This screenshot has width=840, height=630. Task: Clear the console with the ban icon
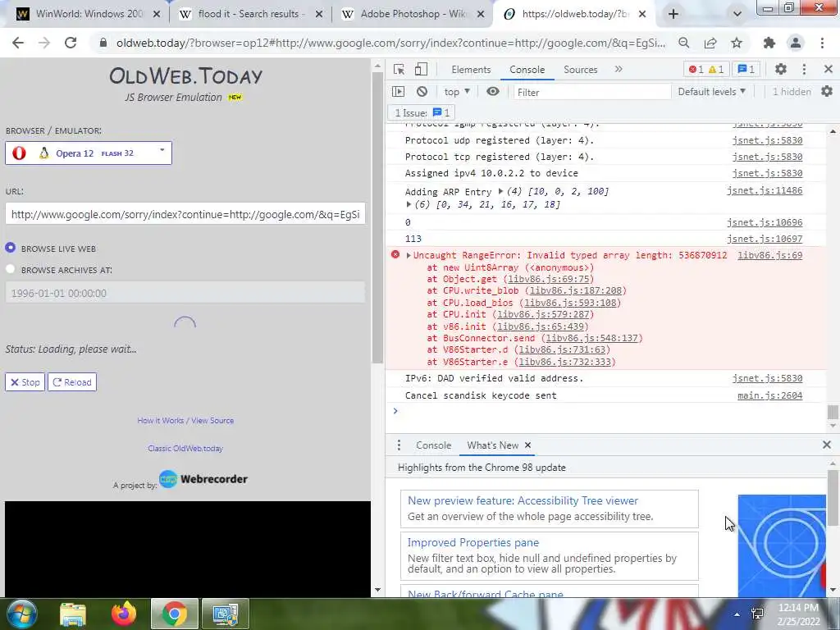pos(422,92)
